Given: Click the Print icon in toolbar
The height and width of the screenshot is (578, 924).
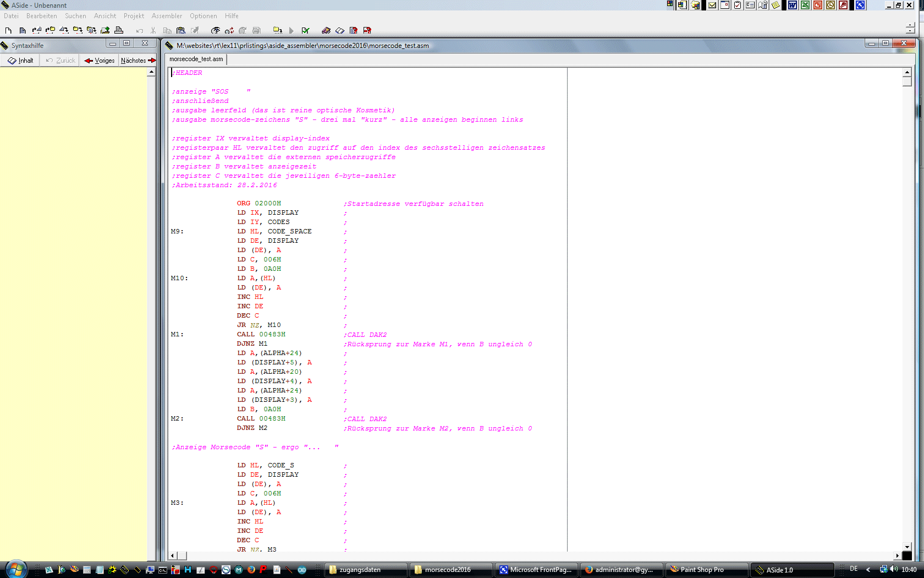Looking at the screenshot, I should pos(119,30).
